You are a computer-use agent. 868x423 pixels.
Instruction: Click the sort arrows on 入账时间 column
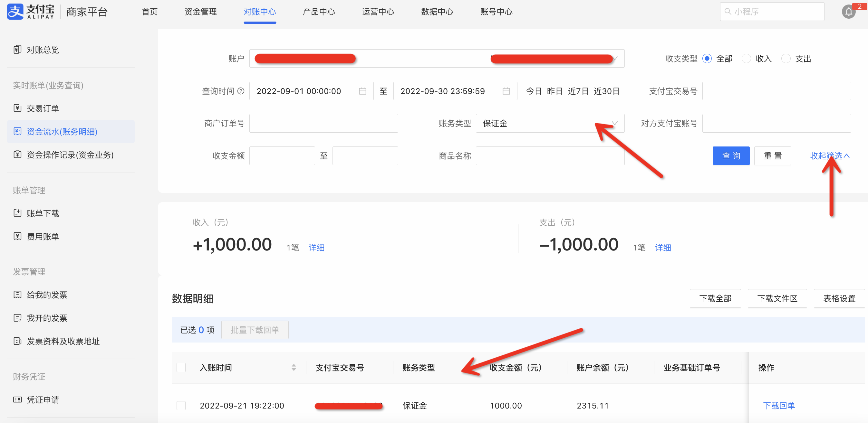point(294,367)
